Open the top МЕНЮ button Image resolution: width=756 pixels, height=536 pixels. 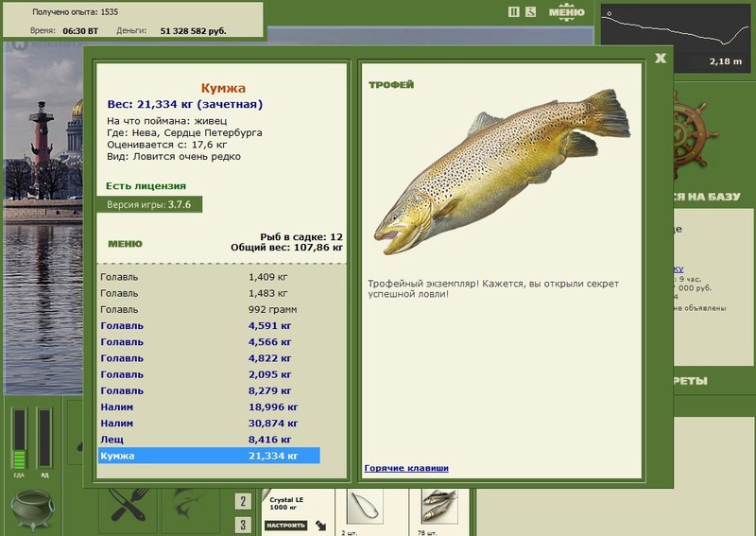tap(566, 12)
